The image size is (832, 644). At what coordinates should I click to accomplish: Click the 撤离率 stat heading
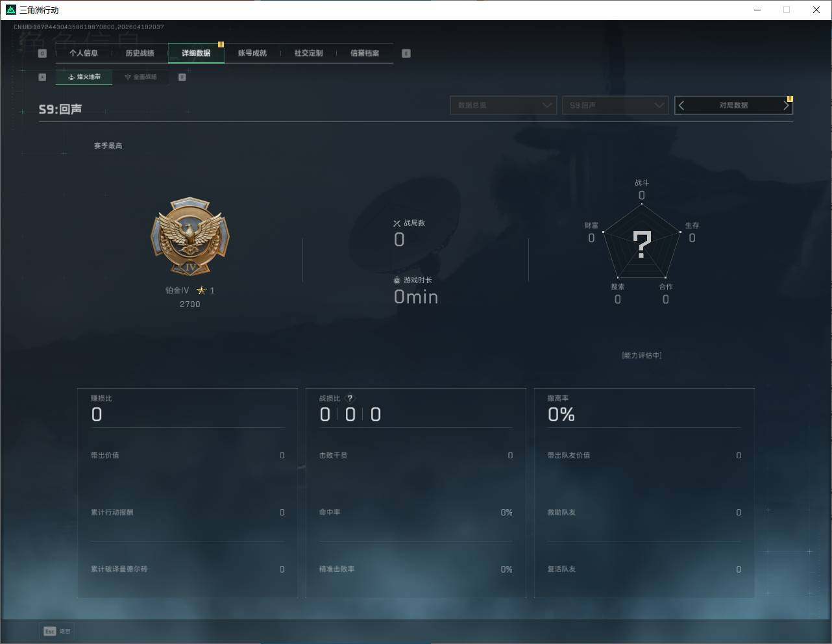coord(558,399)
